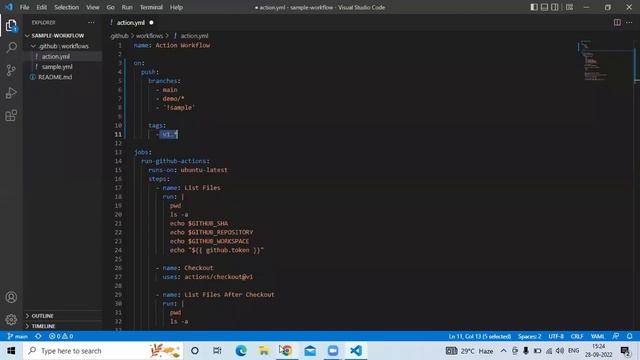The image size is (640, 360).
Task: Toggle Secondary Side Bar layout icon
Action: pyautogui.click(x=555, y=7)
